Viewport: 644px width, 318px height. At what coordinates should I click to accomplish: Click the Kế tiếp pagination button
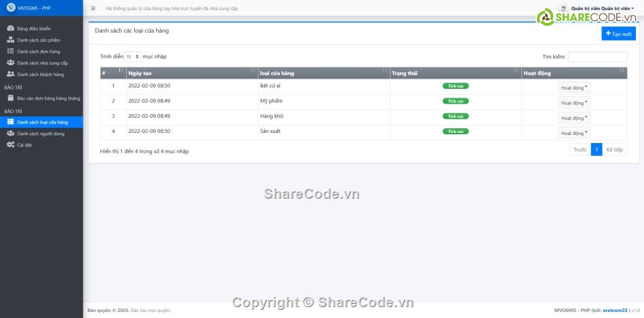coord(615,150)
